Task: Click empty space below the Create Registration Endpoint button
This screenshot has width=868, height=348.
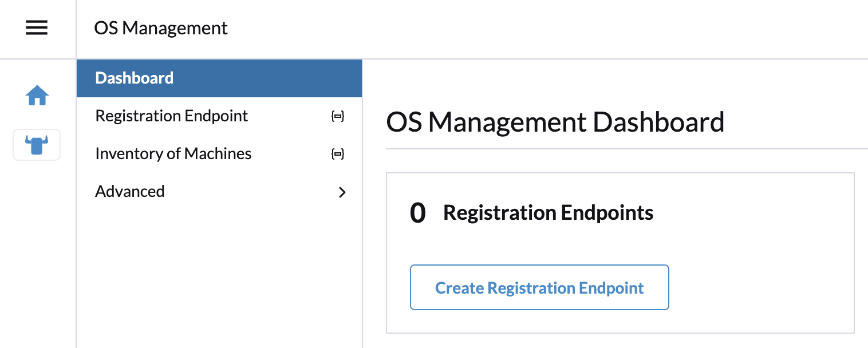Action: pyautogui.click(x=539, y=321)
